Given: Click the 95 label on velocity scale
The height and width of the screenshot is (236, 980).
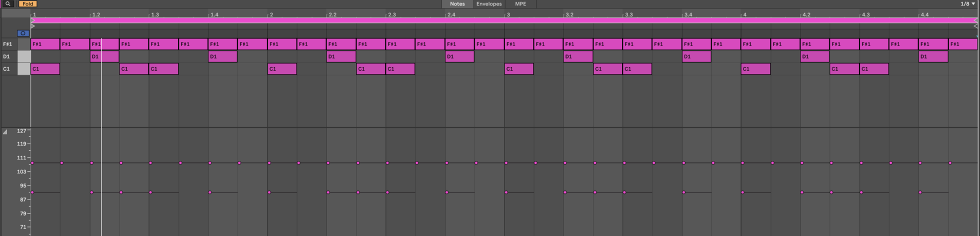Looking at the screenshot, I should pos(23,186).
